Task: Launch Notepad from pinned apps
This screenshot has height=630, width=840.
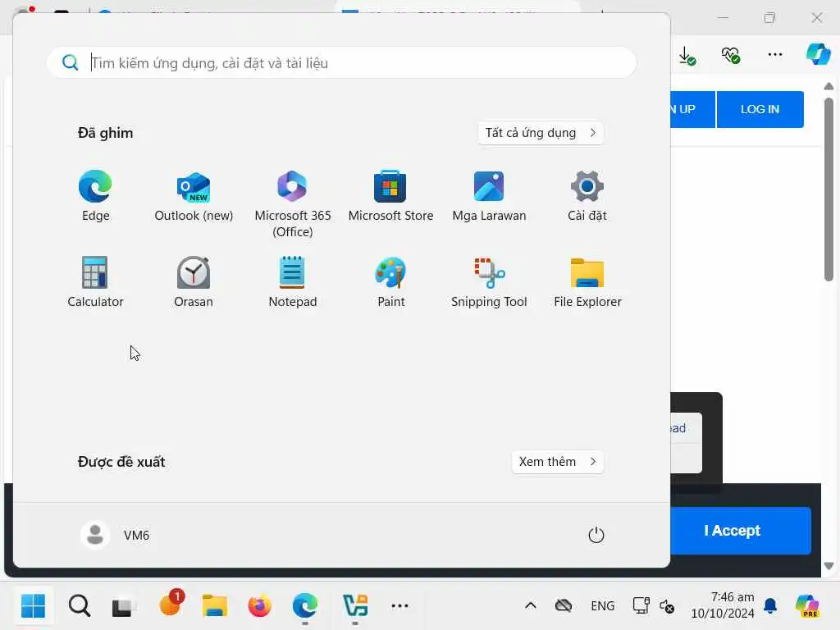Action: pos(293,282)
